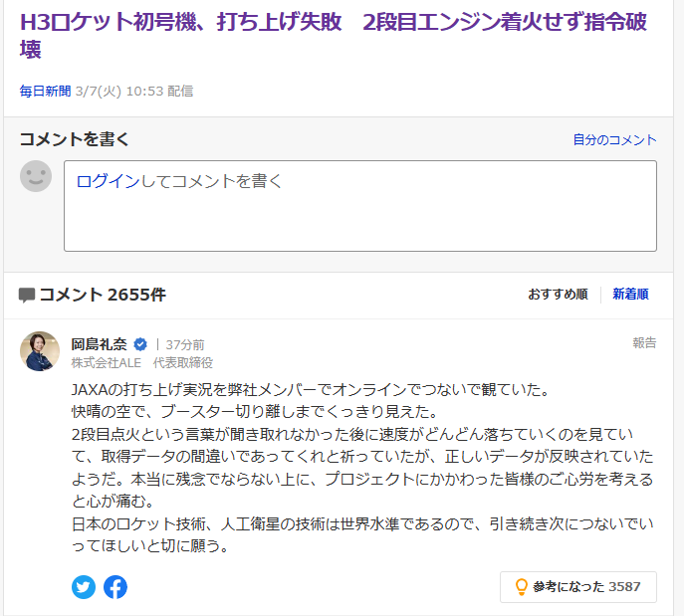684x616 pixels.
Task: Focus the comment writing text box
Action: (360, 206)
